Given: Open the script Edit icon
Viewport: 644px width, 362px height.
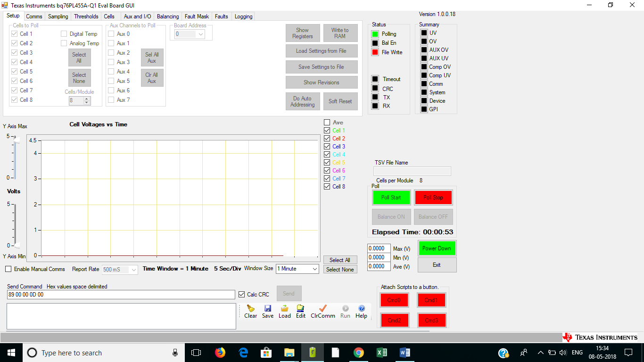Looking at the screenshot, I should (301, 308).
